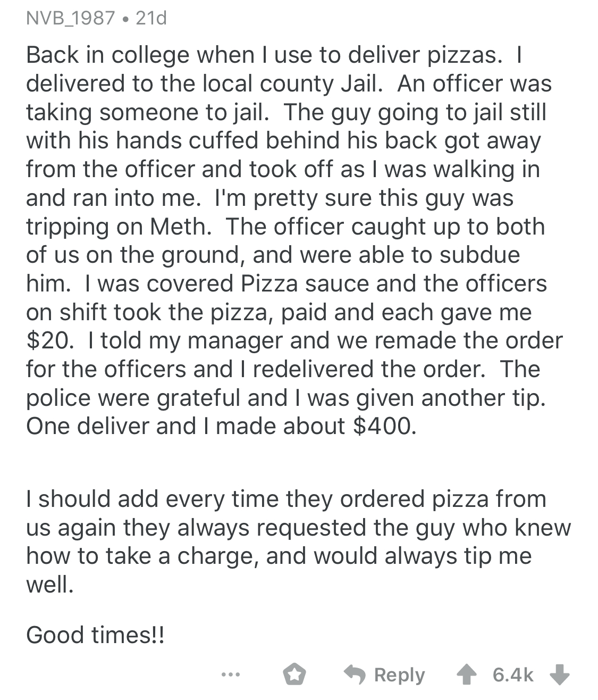
Task: Click the sentence 'One deliver and I made about'
Action: (x=186, y=426)
